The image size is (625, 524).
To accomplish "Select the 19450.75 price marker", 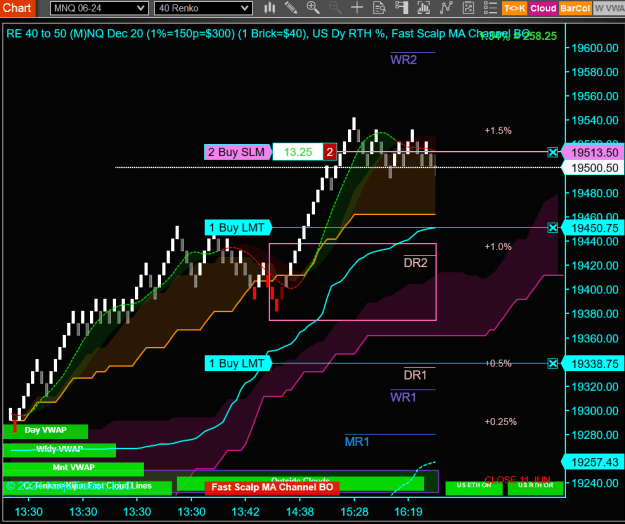I will pos(593,228).
